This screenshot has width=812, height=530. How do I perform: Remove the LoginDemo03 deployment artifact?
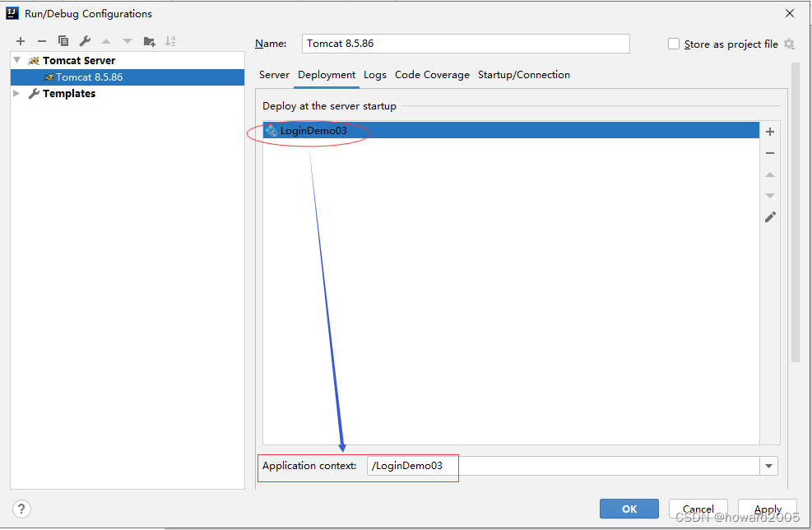point(769,153)
